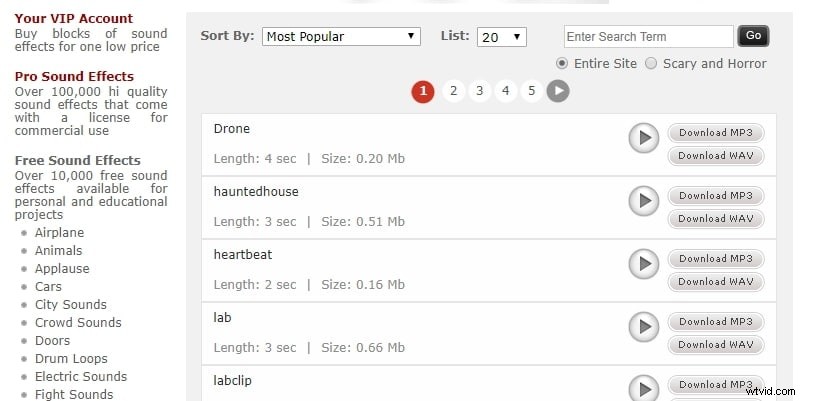This screenshot has height=401, width=815.
Task: Jump to results page 3
Action: click(479, 91)
